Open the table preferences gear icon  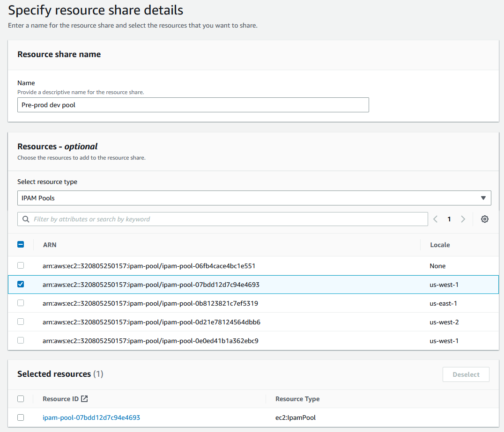coord(485,219)
